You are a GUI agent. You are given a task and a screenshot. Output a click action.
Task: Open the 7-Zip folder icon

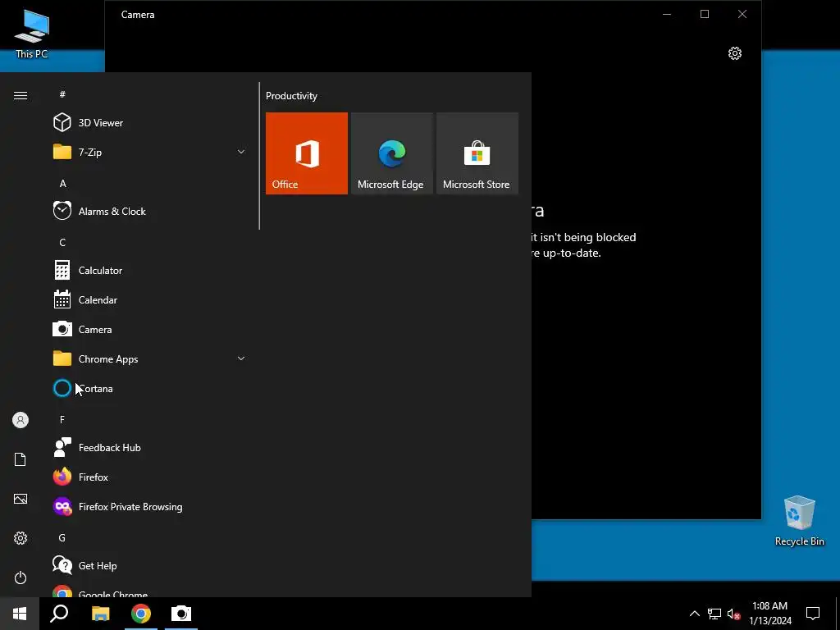[x=62, y=152]
